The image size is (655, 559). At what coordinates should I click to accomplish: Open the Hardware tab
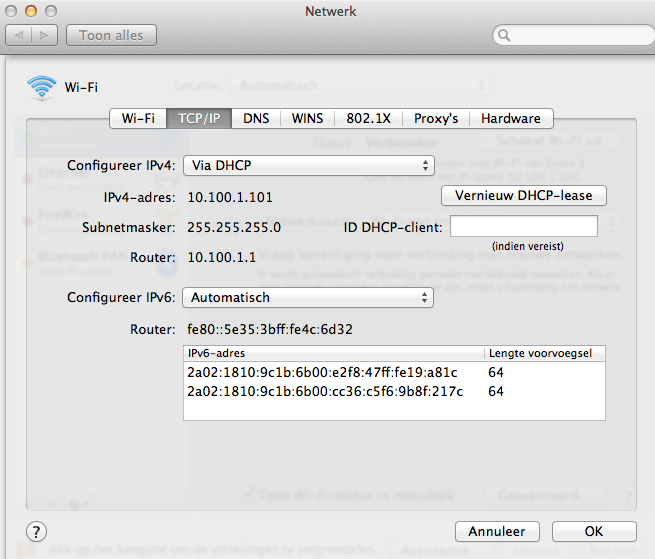coord(510,118)
